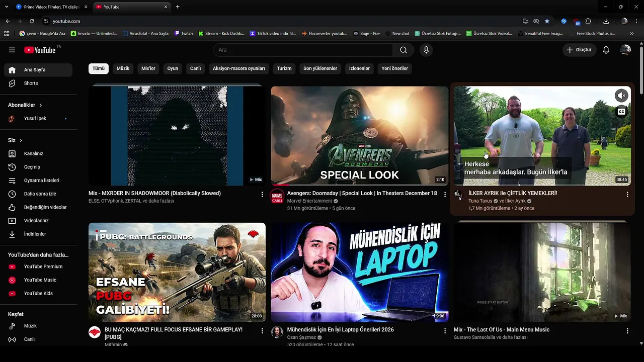
Task: Open options for the İLKER AYRIK video
Action: tap(627, 194)
